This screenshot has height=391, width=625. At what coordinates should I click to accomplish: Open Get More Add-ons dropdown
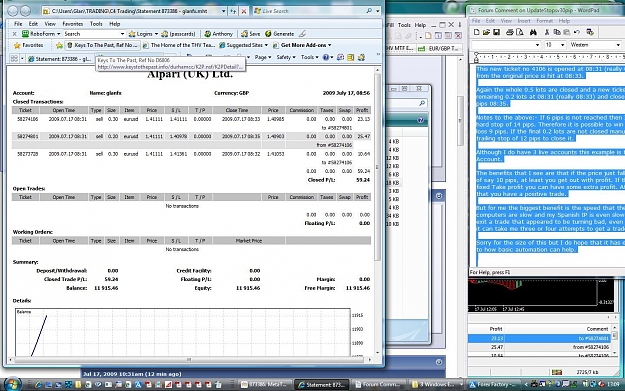[x=302, y=45]
